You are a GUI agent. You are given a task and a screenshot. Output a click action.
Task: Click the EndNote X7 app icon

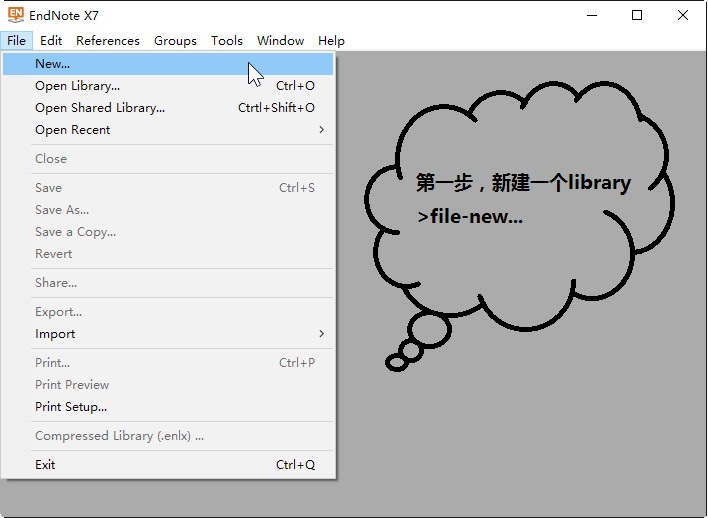[16, 15]
